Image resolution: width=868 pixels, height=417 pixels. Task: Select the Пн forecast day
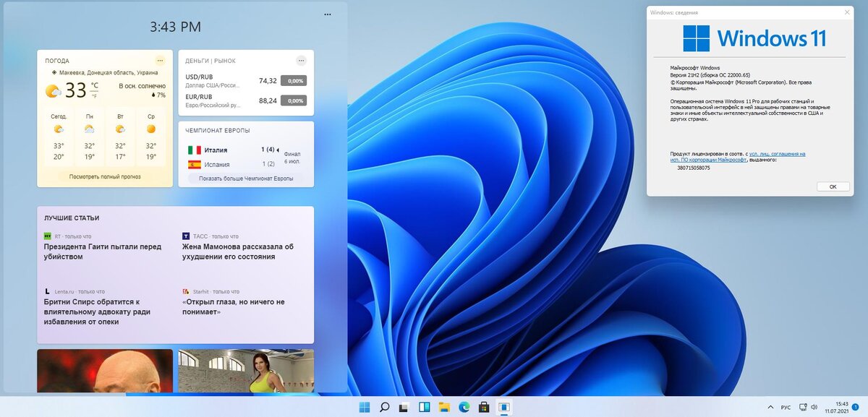(x=89, y=137)
